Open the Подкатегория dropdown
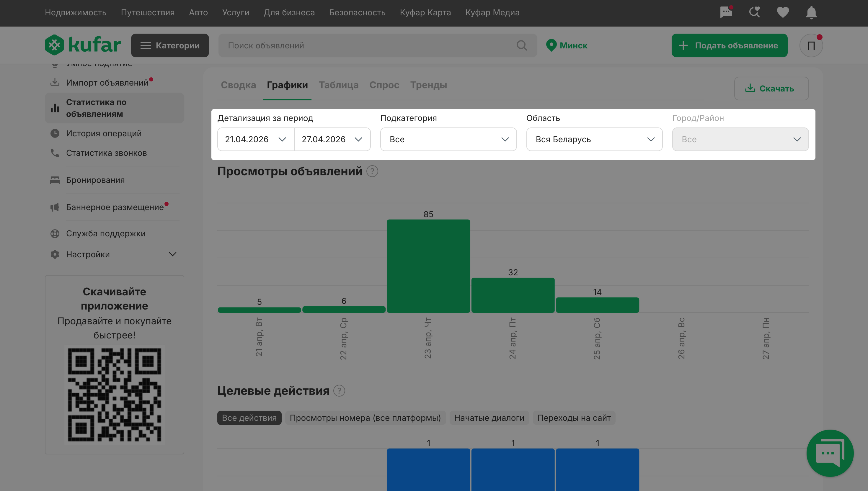868x491 pixels. (x=448, y=139)
